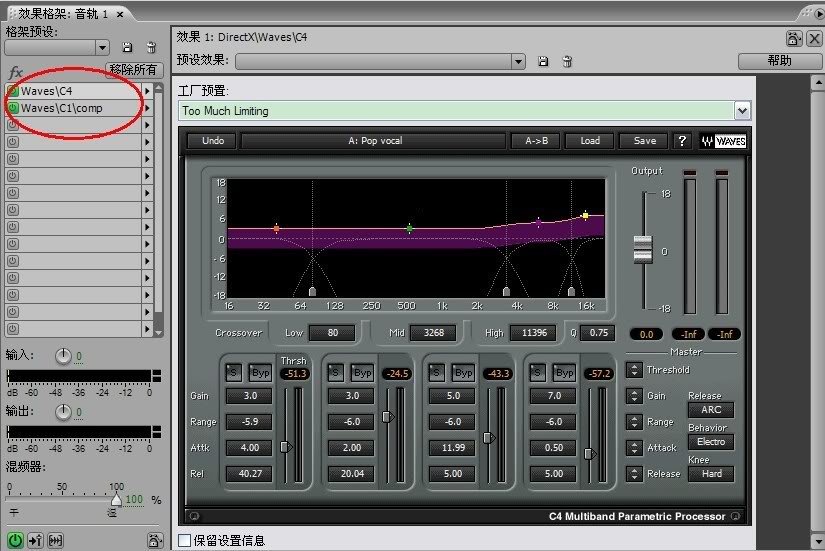Click the low band threshold slider handle
This screenshot has width=825, height=551.
click(x=286, y=447)
